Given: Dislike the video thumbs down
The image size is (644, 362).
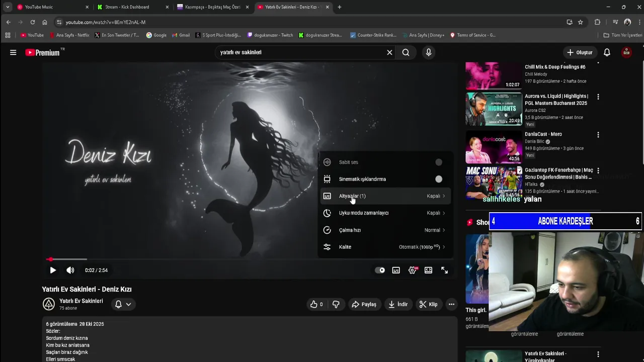Looking at the screenshot, I should coord(336,304).
